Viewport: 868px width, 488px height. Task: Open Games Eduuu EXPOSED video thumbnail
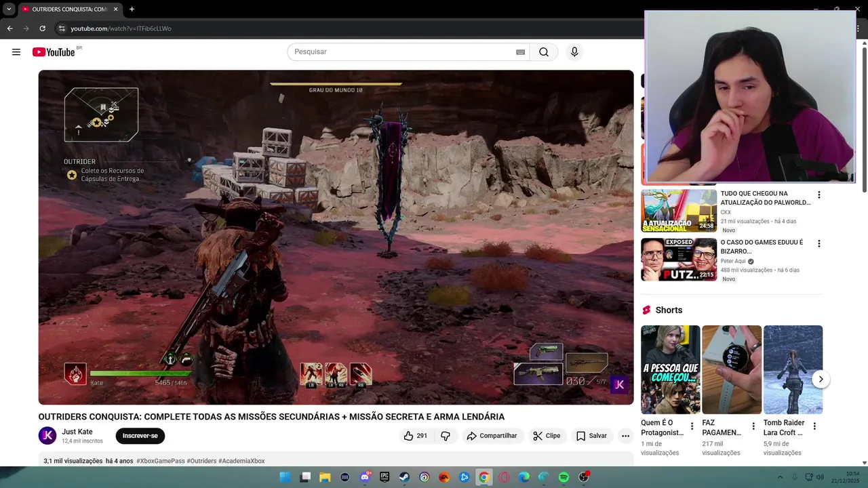679,260
